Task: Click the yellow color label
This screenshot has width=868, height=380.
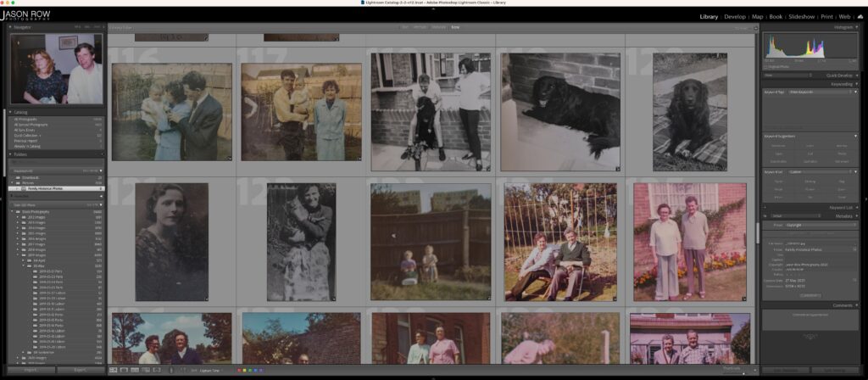Action: pyautogui.click(x=245, y=370)
